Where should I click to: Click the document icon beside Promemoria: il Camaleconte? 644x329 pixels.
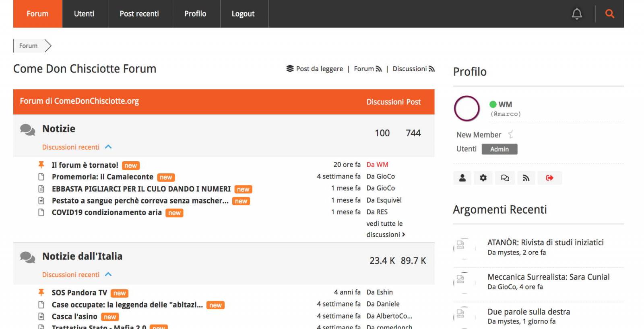coord(41,177)
